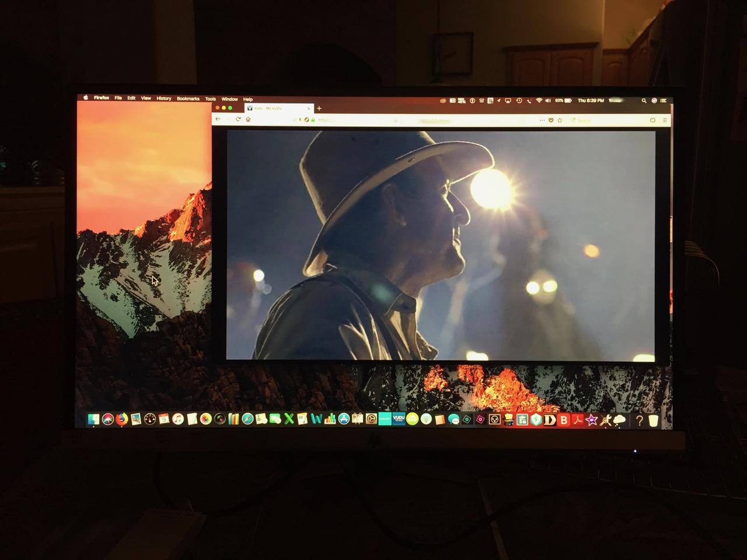Open the Firefox hamburger menu
747x560 pixels.
664,120
